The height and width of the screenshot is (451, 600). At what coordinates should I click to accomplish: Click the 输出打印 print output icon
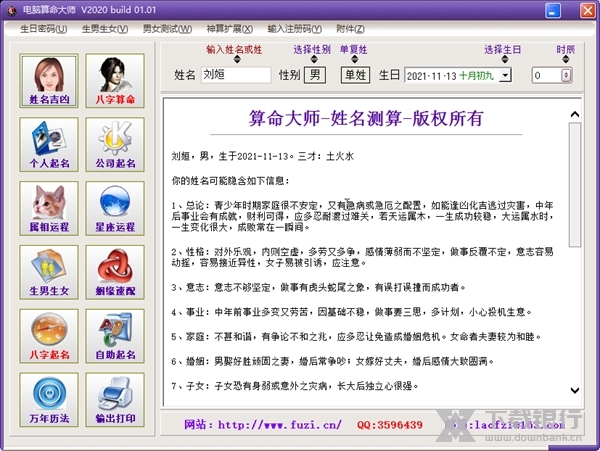pyautogui.click(x=115, y=400)
